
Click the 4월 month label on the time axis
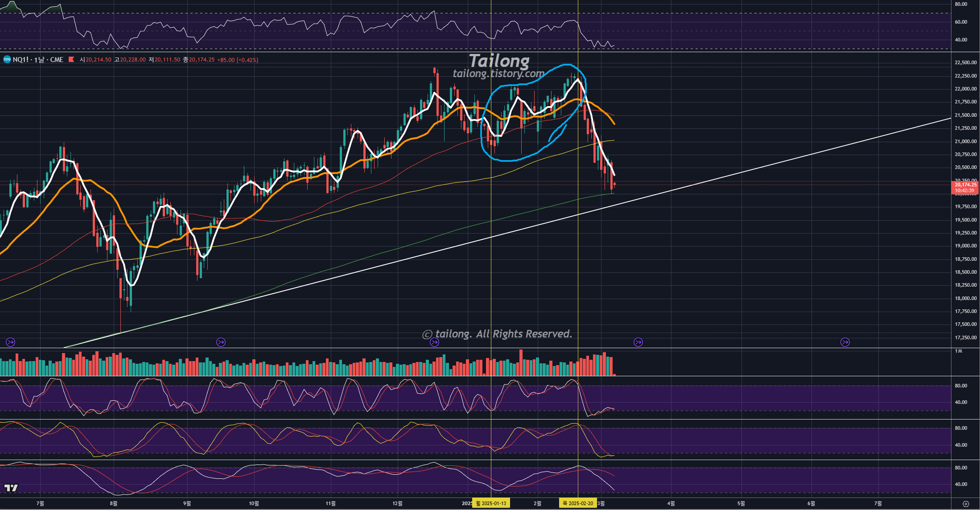click(x=671, y=503)
